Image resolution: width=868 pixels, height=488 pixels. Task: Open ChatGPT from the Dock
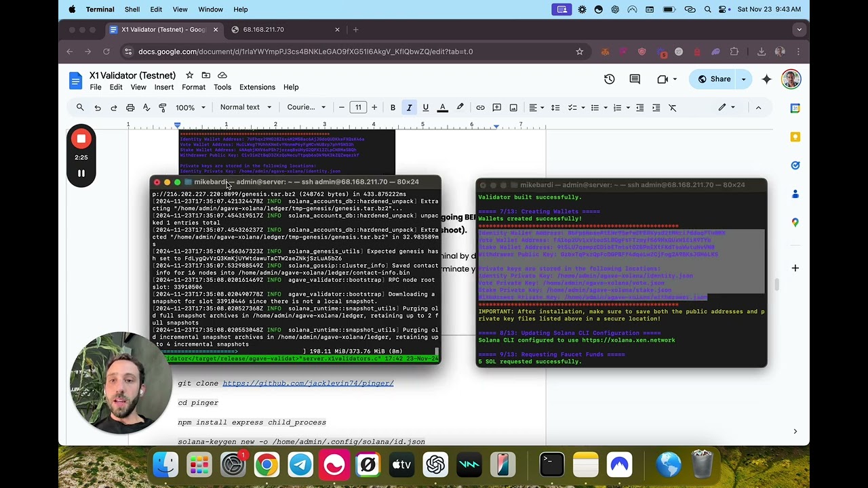(435, 465)
